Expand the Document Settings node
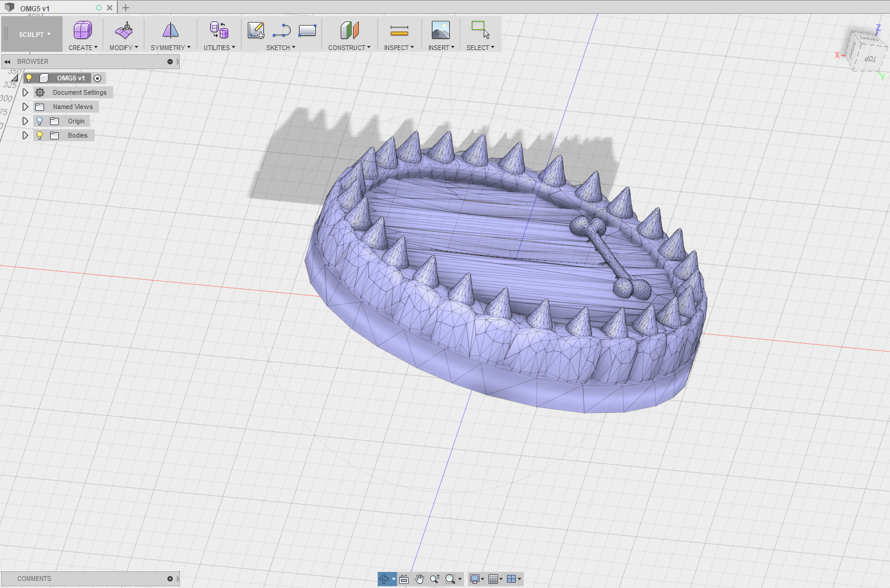This screenshot has height=588, width=890. (25, 92)
